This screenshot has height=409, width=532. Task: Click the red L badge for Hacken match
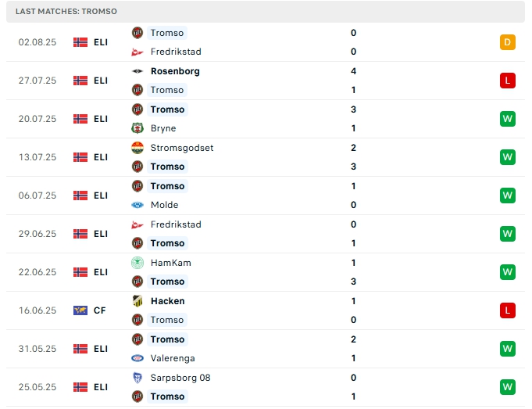[508, 310]
